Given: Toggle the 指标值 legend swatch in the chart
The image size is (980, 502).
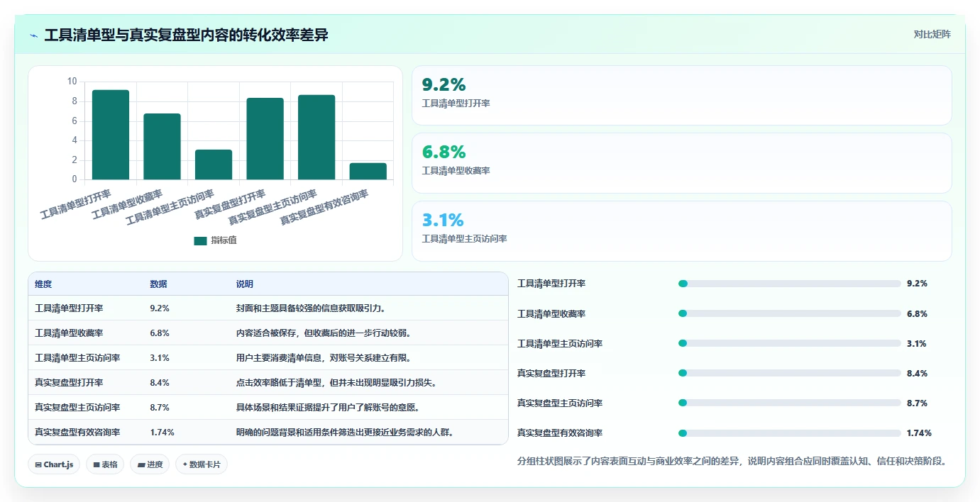Looking at the screenshot, I should (200, 240).
